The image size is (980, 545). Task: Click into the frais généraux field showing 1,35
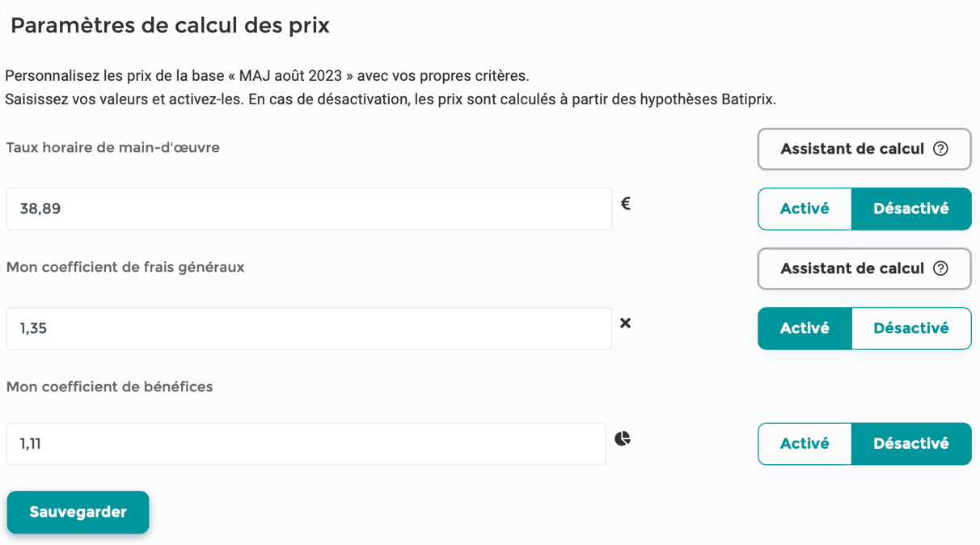pos(309,328)
